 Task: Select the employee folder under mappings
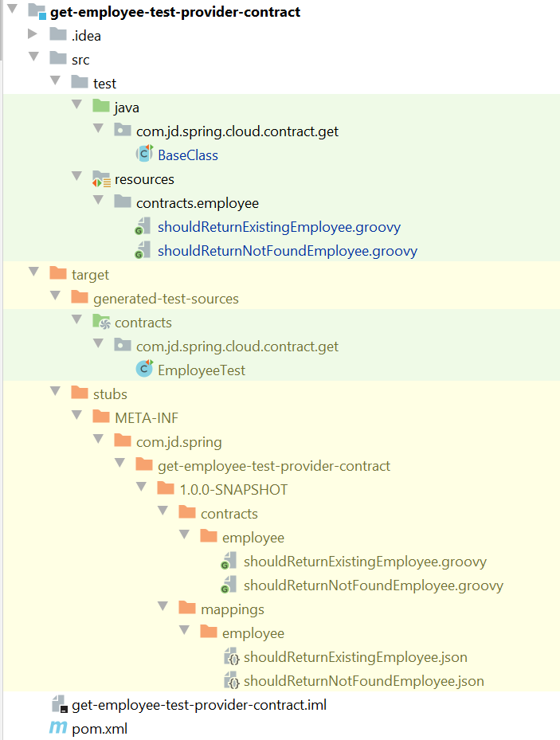click(253, 633)
